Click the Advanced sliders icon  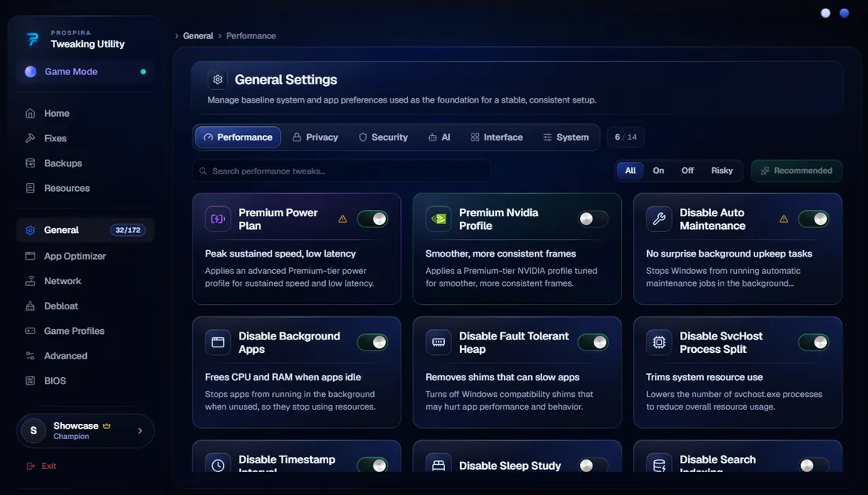(x=31, y=355)
